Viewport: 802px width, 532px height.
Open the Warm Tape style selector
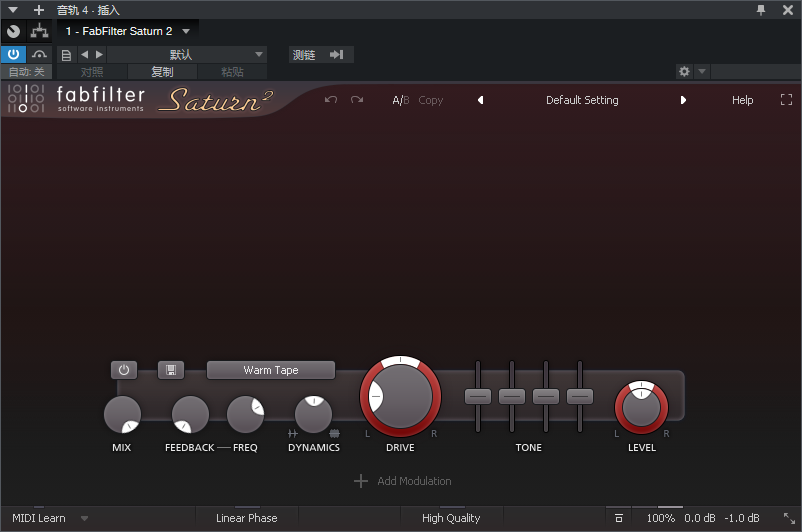tap(271, 370)
